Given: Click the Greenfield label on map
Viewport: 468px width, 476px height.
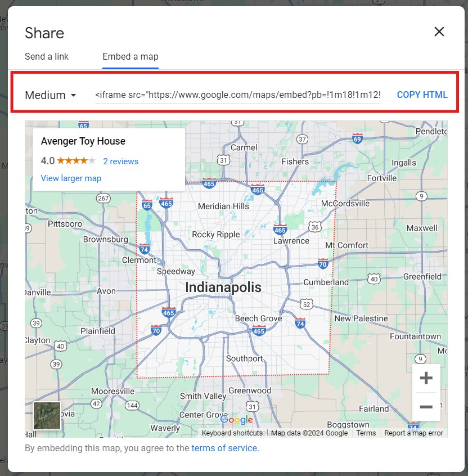Looking at the screenshot, I should point(422,277).
